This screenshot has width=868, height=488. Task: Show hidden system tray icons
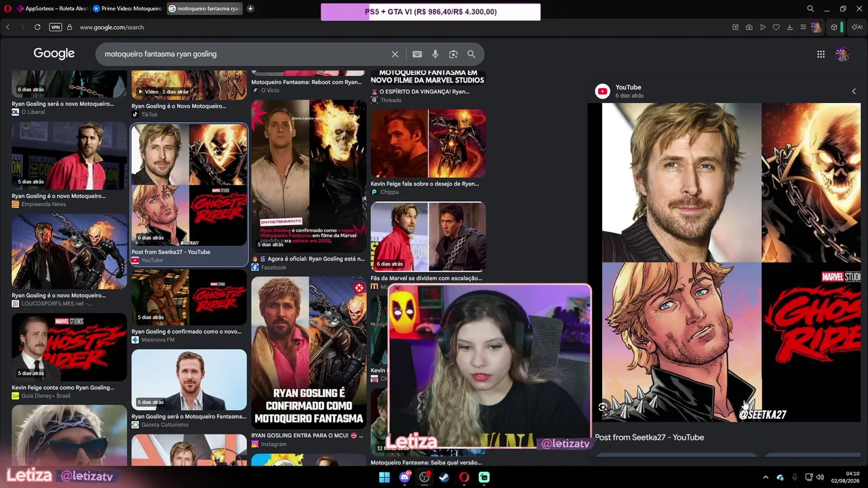tap(766, 477)
